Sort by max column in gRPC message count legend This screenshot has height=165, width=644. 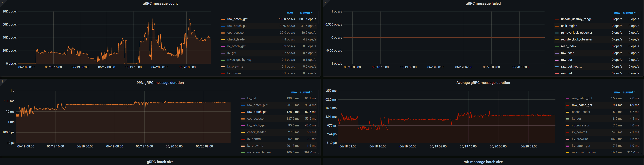(x=290, y=13)
